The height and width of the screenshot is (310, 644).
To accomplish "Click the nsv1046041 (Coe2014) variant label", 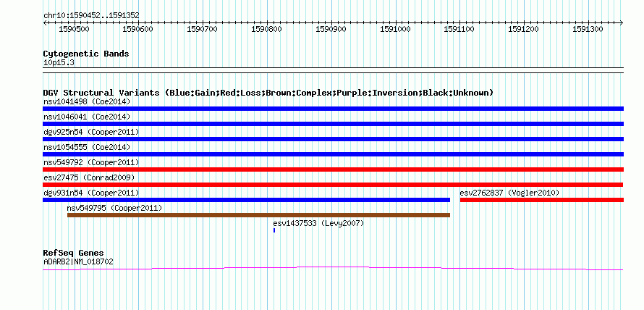I will coord(87,117).
